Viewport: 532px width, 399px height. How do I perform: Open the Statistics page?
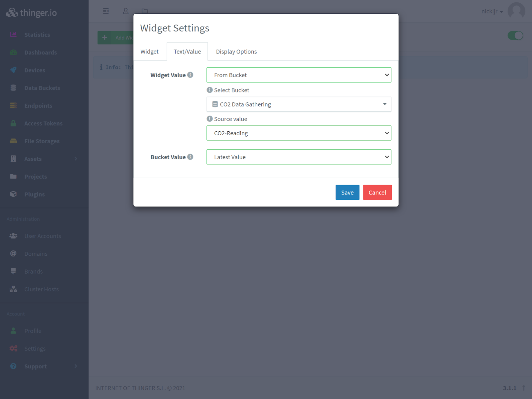(x=37, y=35)
